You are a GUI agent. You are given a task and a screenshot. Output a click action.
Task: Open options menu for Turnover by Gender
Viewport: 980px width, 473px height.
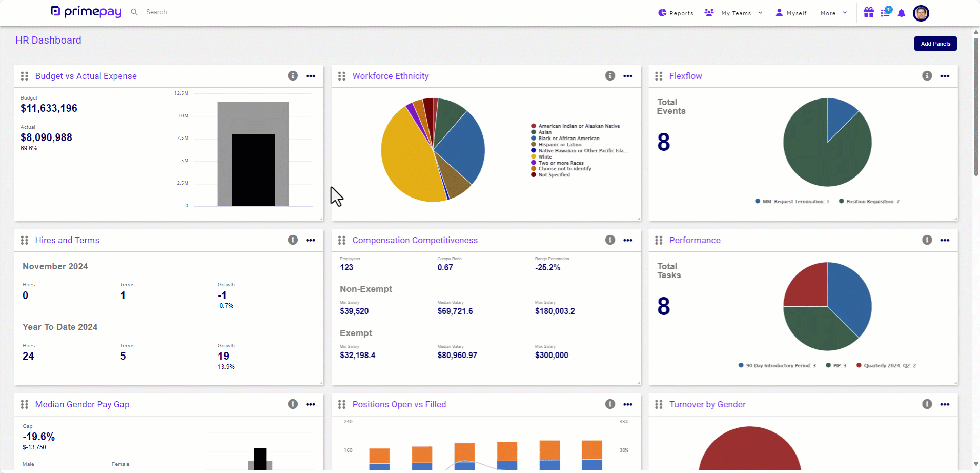(945, 404)
